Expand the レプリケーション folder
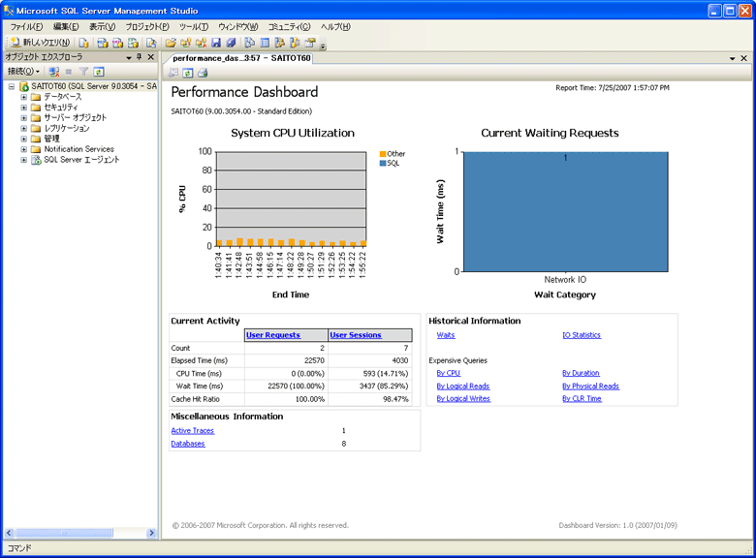The height and width of the screenshot is (558, 756). [x=23, y=129]
